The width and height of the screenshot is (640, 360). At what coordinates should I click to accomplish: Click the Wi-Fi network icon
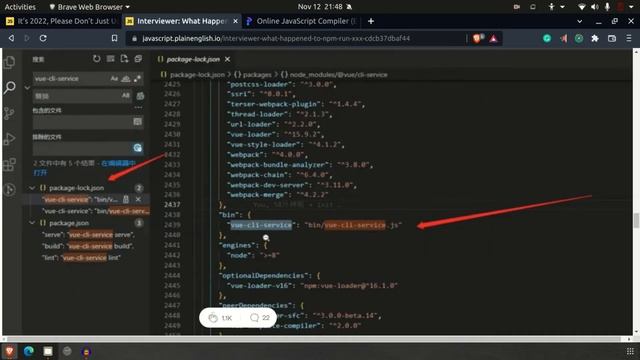[x=582, y=7]
